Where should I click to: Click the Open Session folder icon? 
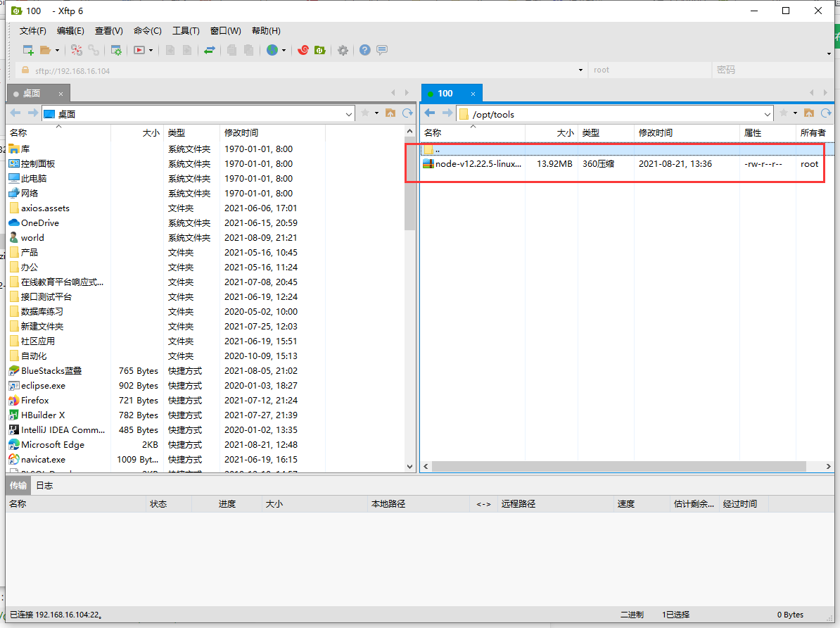45,51
